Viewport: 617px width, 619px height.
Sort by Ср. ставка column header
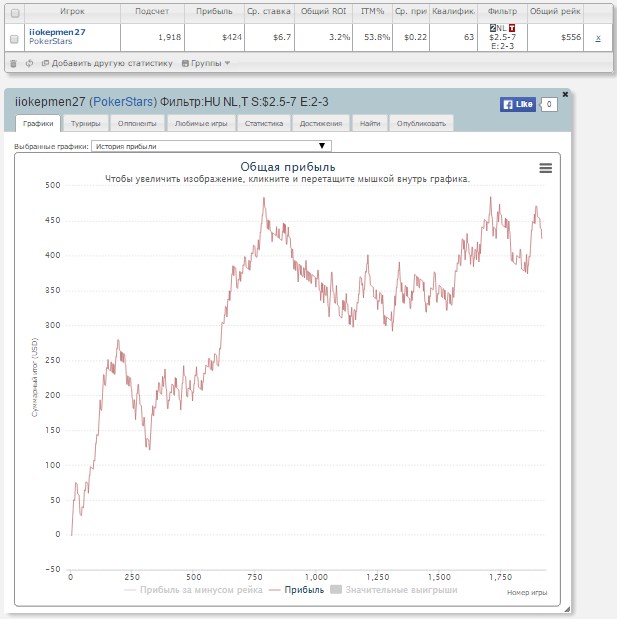pyautogui.click(x=269, y=11)
